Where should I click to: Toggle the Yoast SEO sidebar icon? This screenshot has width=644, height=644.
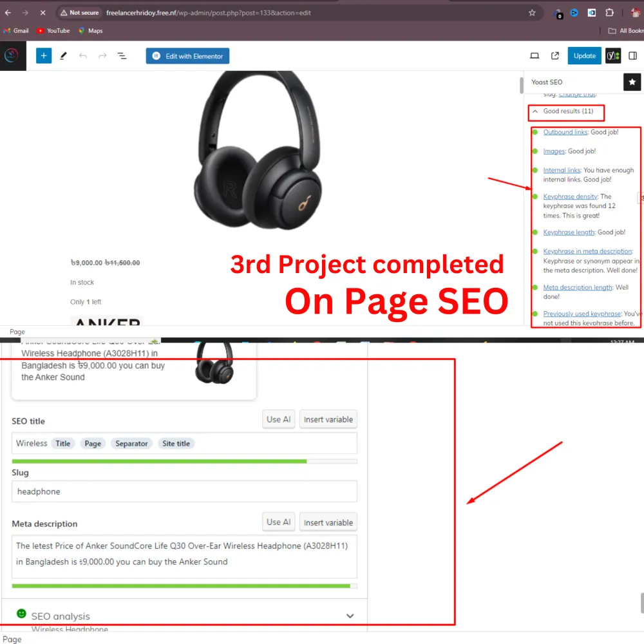tap(613, 56)
